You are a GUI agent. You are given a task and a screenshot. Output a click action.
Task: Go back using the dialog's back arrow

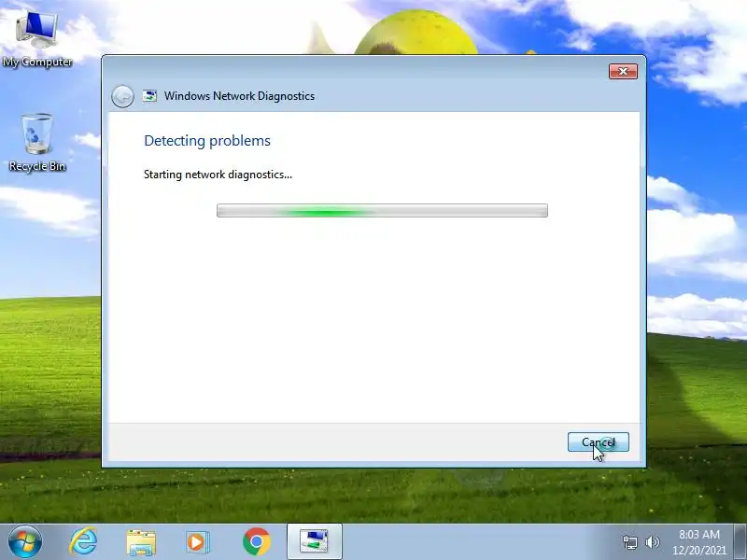[x=122, y=97]
